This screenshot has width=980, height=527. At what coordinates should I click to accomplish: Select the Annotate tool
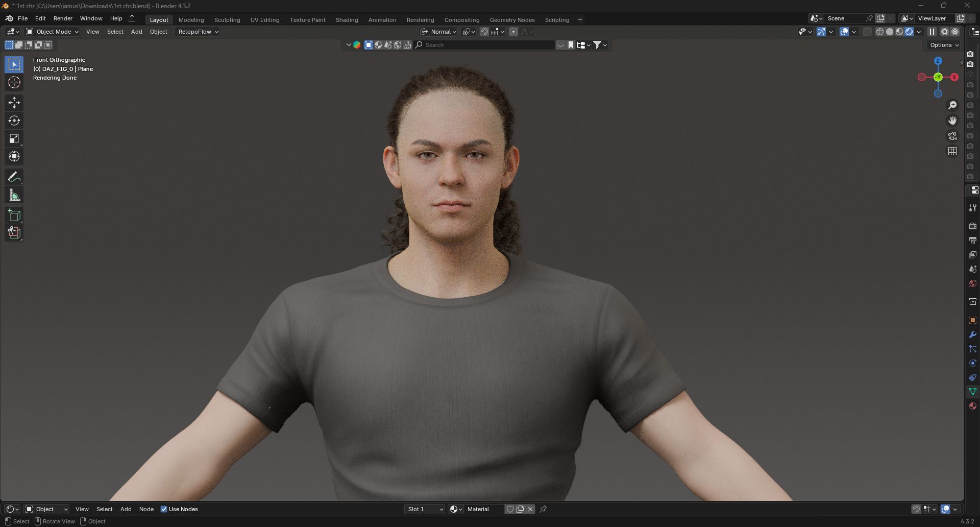tap(14, 177)
